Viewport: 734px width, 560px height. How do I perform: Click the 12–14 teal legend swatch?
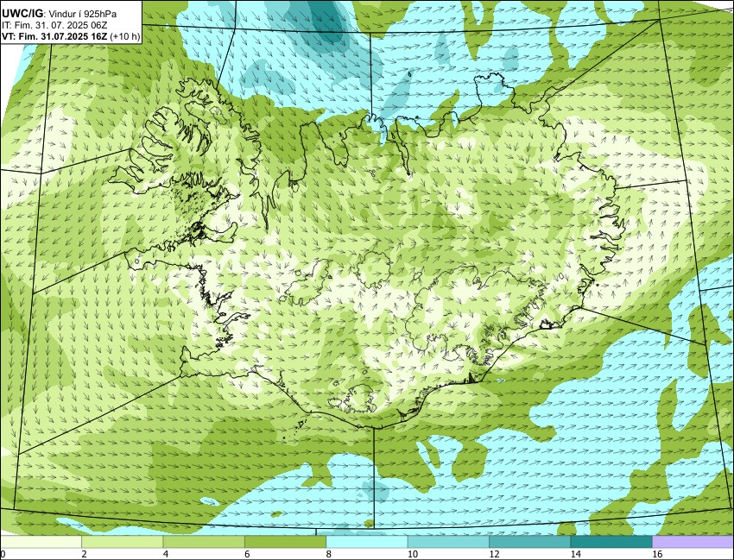click(x=529, y=542)
